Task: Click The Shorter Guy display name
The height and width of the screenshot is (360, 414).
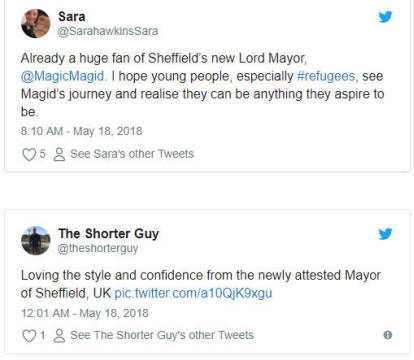Action: tap(109, 234)
